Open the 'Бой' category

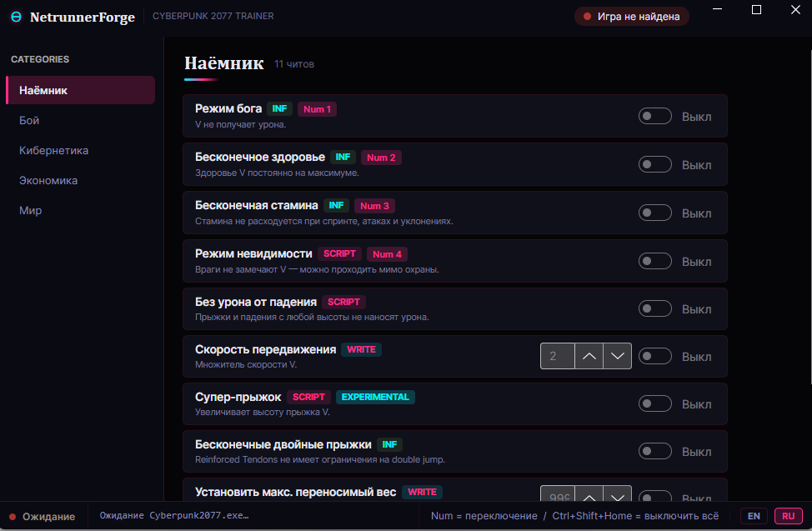[x=80, y=120]
